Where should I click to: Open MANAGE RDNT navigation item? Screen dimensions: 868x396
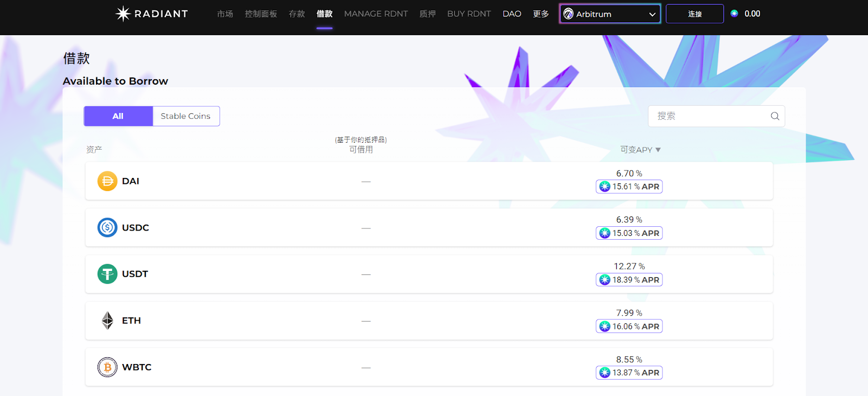pos(376,14)
